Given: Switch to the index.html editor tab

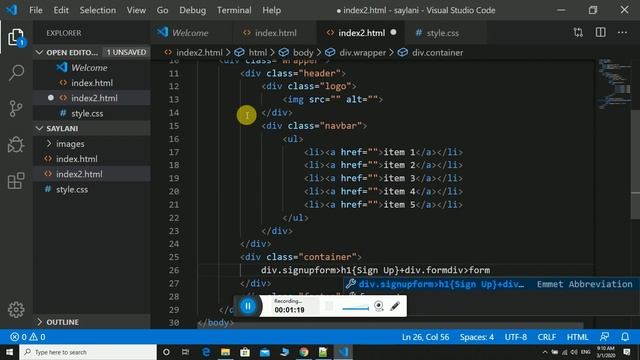Looking at the screenshot, I should point(276,33).
